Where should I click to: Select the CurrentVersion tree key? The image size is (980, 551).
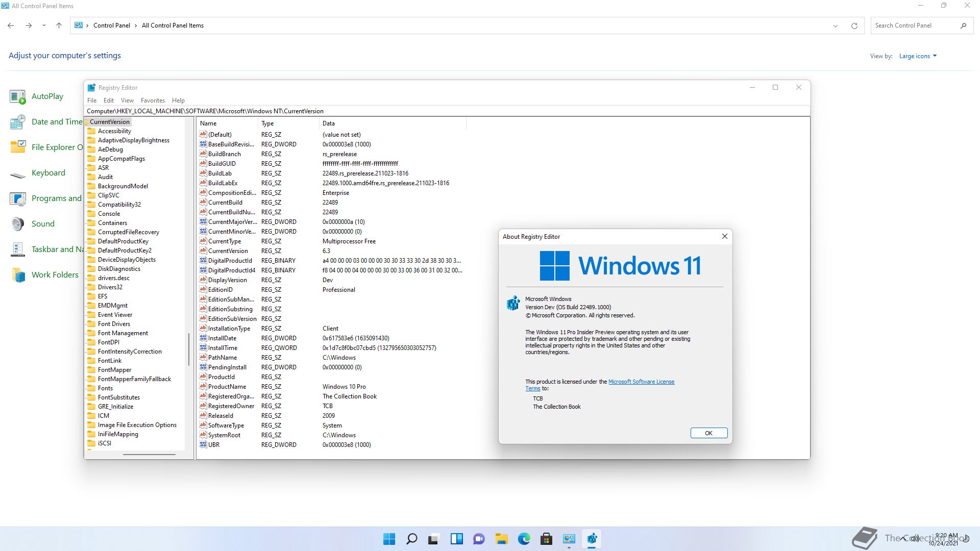click(x=109, y=122)
